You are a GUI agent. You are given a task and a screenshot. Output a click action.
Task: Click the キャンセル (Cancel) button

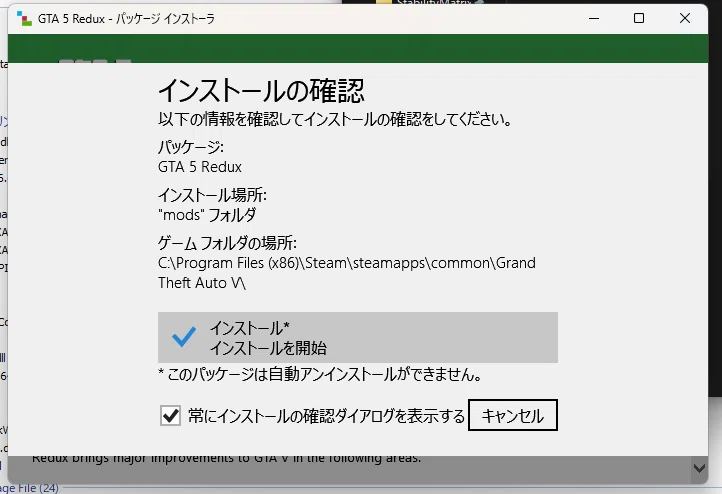tap(512, 415)
